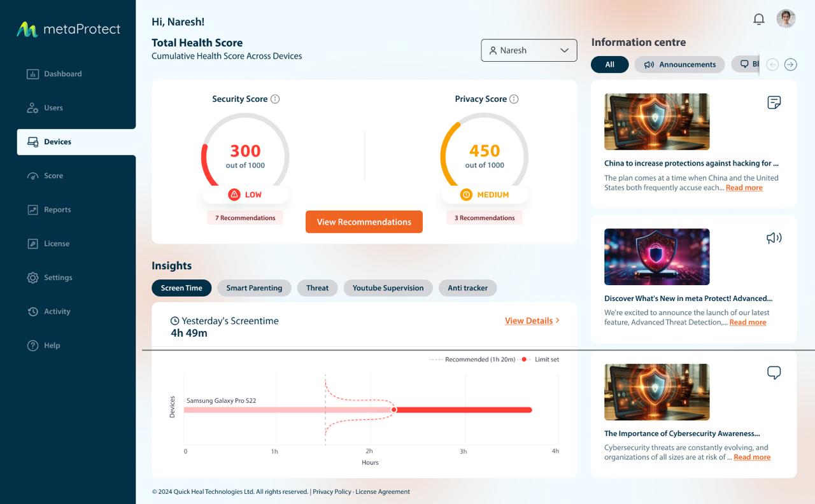Click the Security Score info icon
The height and width of the screenshot is (504, 815).
point(275,99)
